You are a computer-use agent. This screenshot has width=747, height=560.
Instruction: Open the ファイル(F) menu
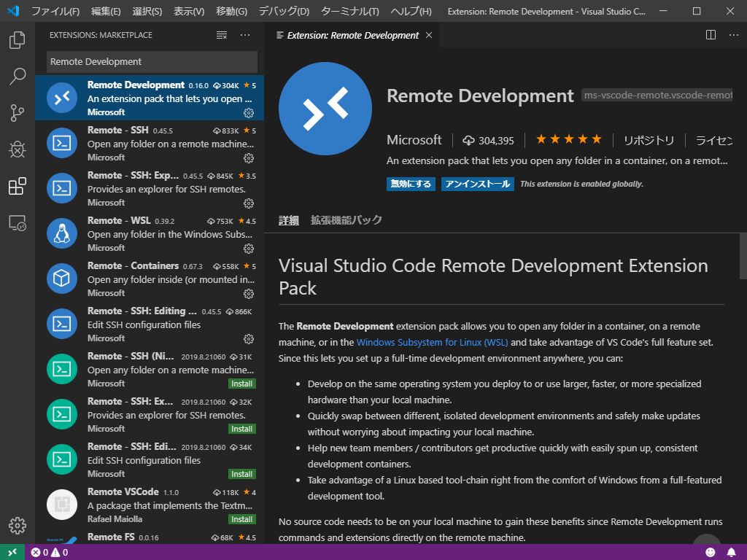[x=55, y=11]
